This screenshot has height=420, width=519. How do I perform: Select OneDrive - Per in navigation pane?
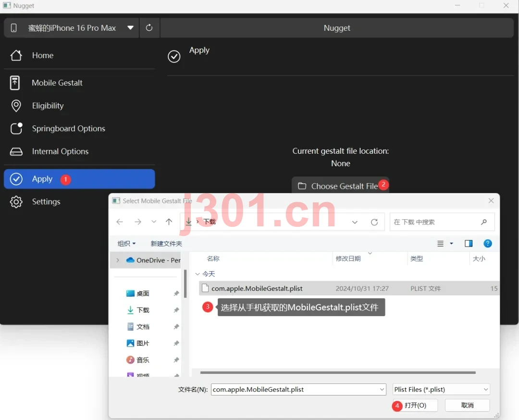click(153, 260)
